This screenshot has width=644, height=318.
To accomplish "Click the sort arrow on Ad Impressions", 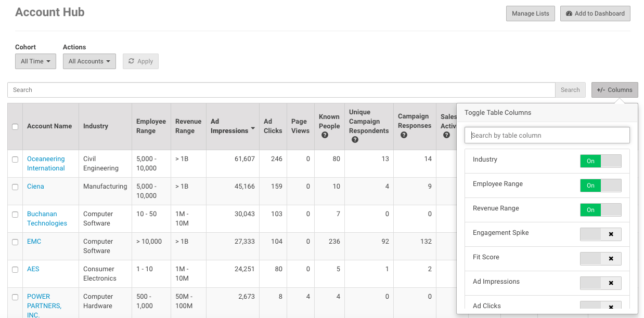I will coord(253,129).
